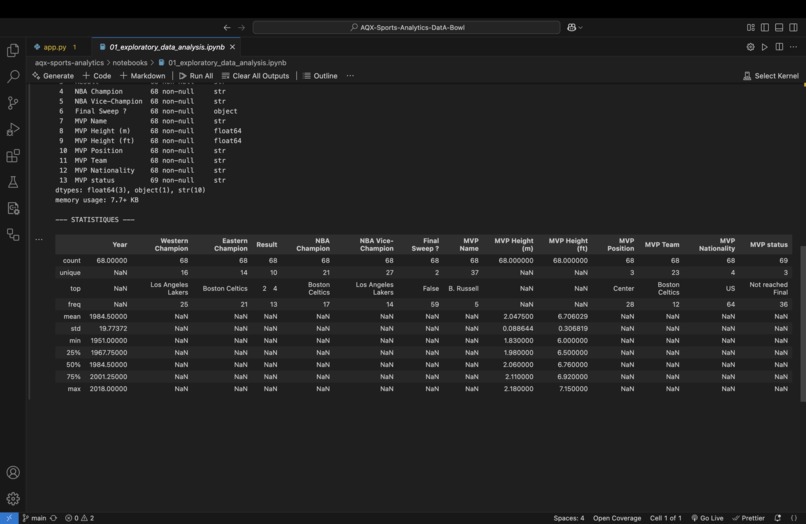Screen dimensions: 806x524
Task: Toggle the secondary side bar layout icon
Action: pyautogui.click(x=794, y=27)
